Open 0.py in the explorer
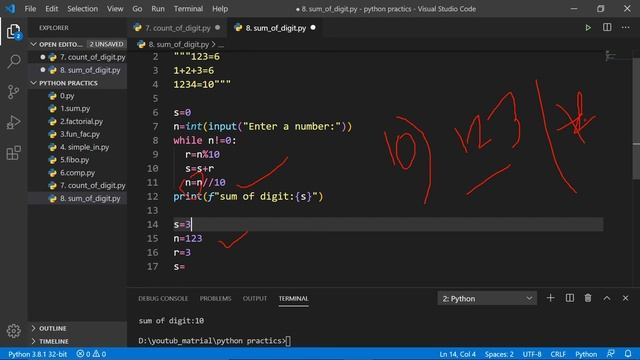 [x=77, y=96]
